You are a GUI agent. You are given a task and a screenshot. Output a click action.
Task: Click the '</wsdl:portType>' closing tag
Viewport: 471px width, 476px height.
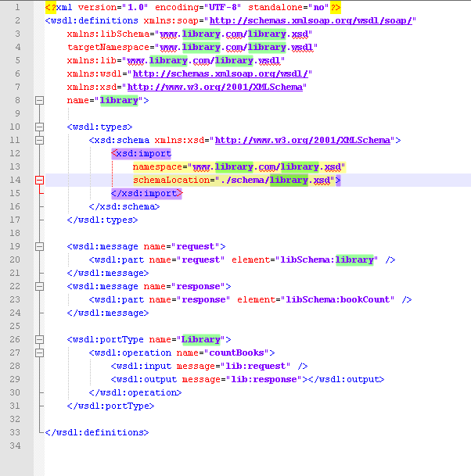click(x=111, y=406)
